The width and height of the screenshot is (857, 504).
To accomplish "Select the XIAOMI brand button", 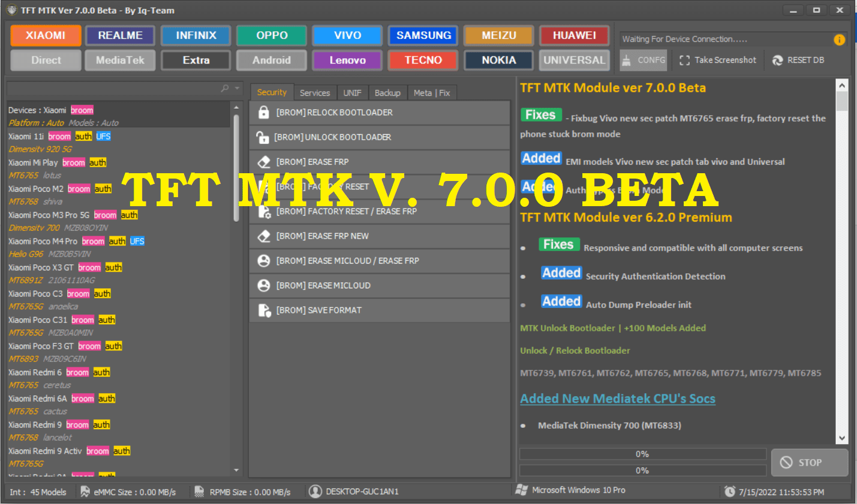I will pos(46,35).
